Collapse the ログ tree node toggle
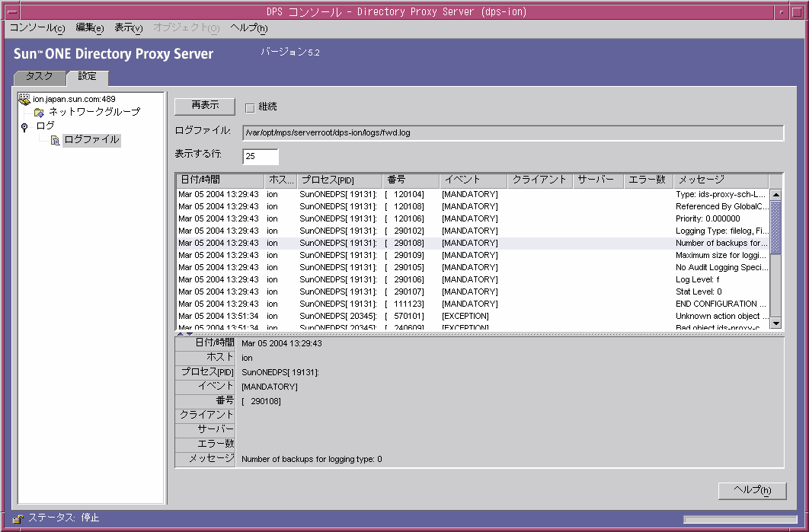The height and width of the screenshot is (532, 809). (24, 127)
